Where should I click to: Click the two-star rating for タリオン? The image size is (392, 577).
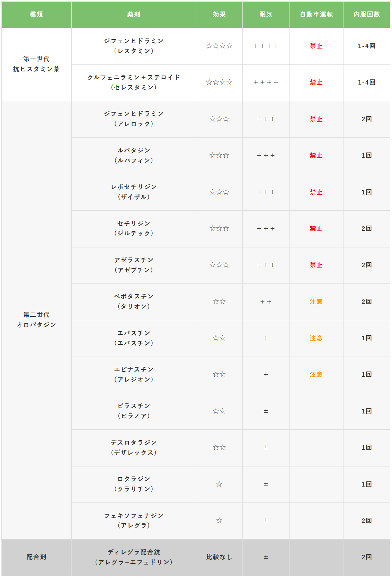click(x=219, y=302)
